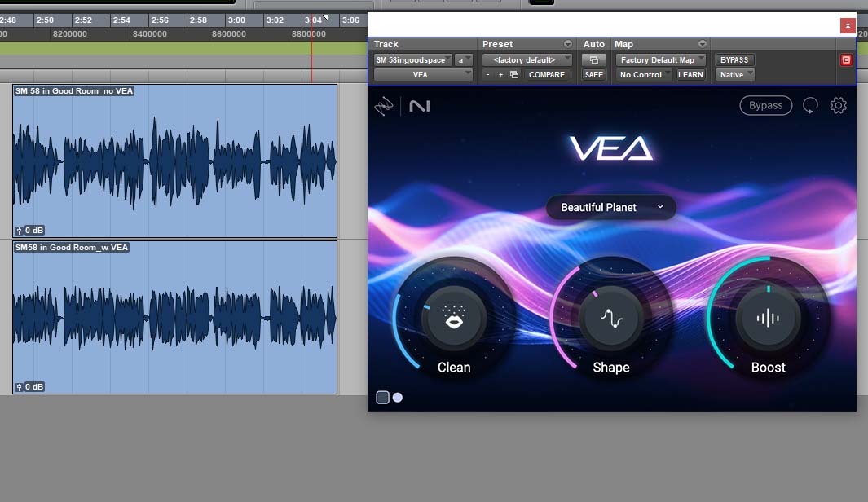Click the dark square button at the bottom left of VEA
Viewport: 868px width, 502px height.
point(382,398)
